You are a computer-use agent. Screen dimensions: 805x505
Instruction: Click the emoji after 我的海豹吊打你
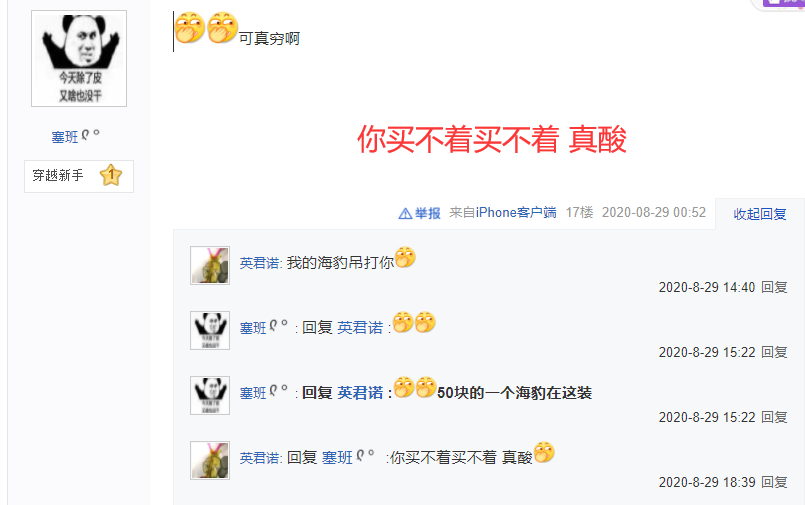(405, 257)
